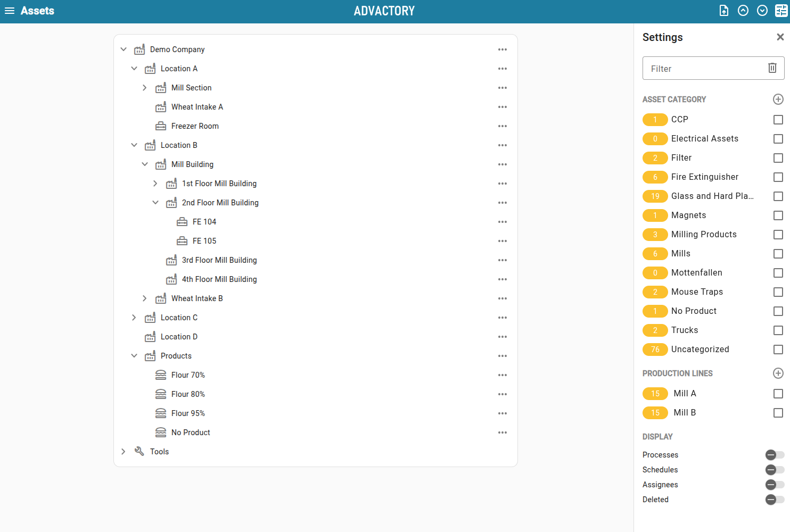Add a new asset category
Image resolution: width=790 pixels, height=532 pixels.
(778, 99)
